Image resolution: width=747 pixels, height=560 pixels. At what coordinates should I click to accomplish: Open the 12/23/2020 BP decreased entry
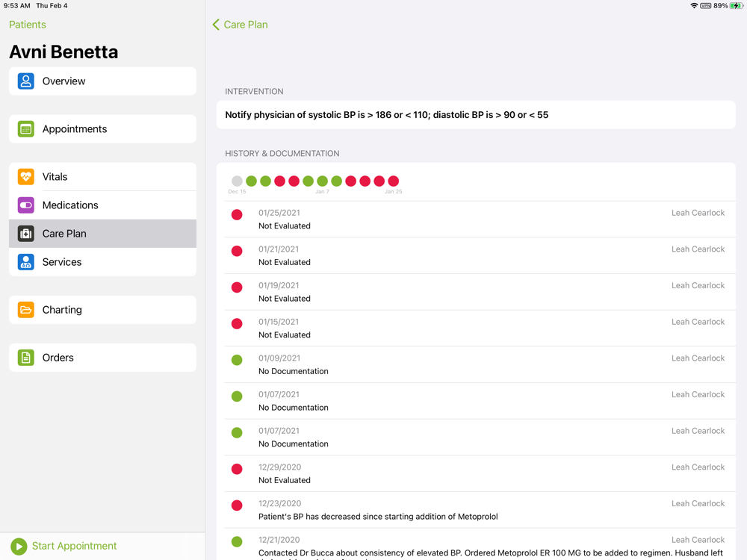(478, 510)
